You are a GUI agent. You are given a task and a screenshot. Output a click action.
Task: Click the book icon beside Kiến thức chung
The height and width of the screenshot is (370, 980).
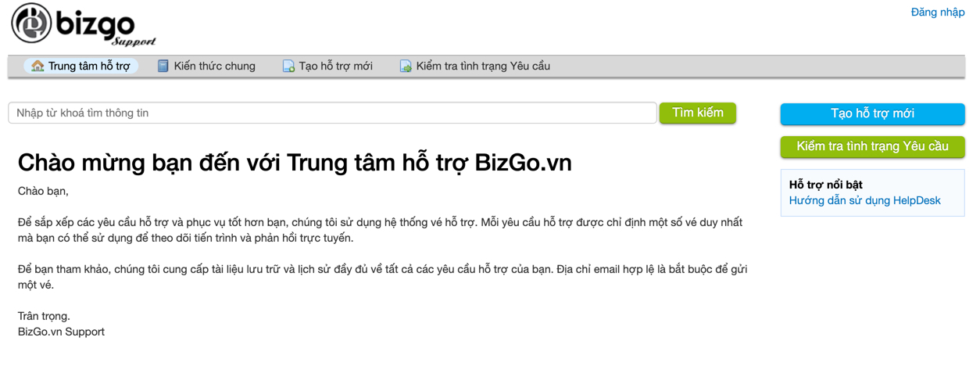coord(163,66)
